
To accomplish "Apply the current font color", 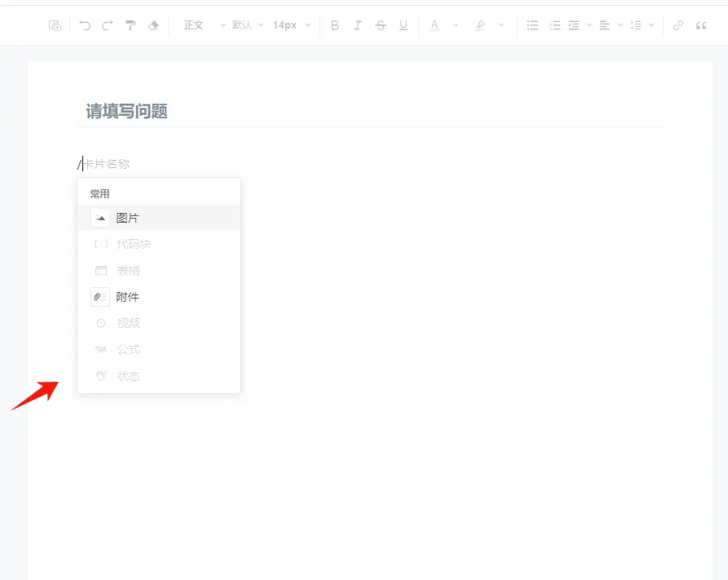I will [x=434, y=25].
